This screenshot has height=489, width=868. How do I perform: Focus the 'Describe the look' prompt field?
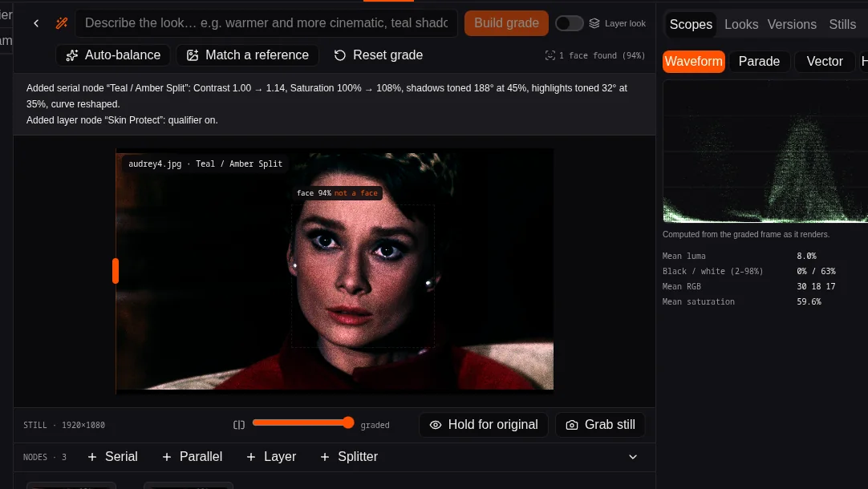pyautogui.click(x=266, y=23)
